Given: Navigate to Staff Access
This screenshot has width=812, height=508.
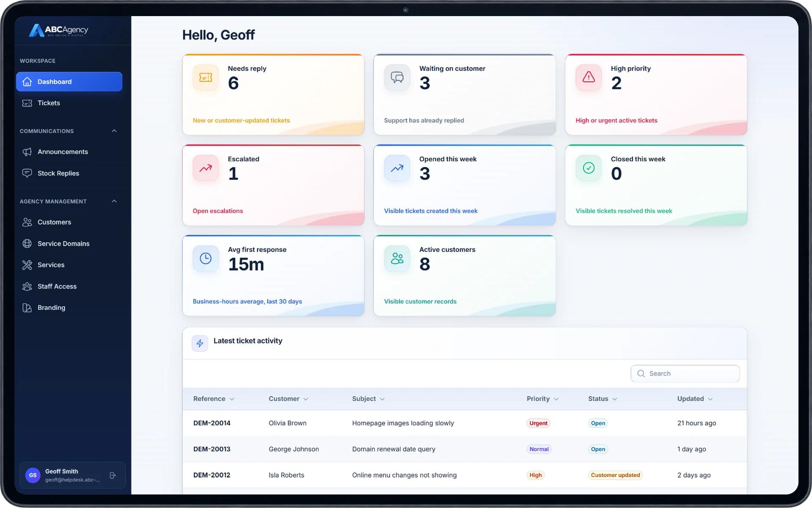Looking at the screenshot, I should (69, 287).
